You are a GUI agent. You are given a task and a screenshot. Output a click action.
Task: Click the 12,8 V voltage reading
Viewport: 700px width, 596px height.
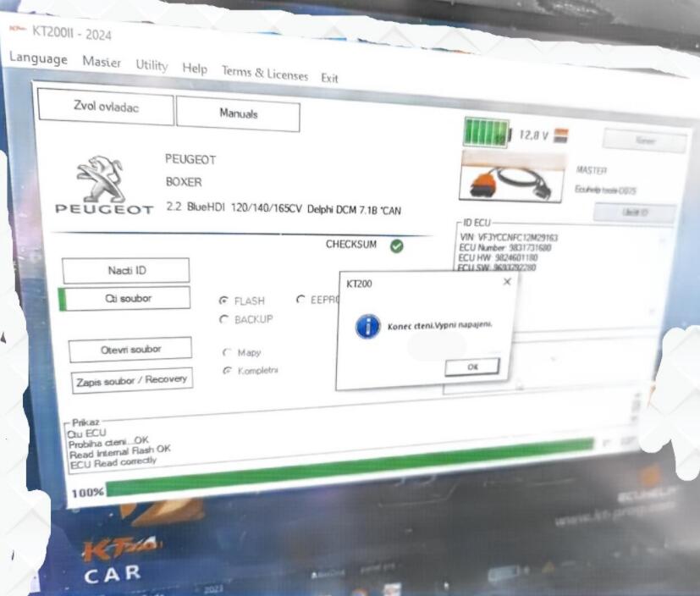(533, 135)
